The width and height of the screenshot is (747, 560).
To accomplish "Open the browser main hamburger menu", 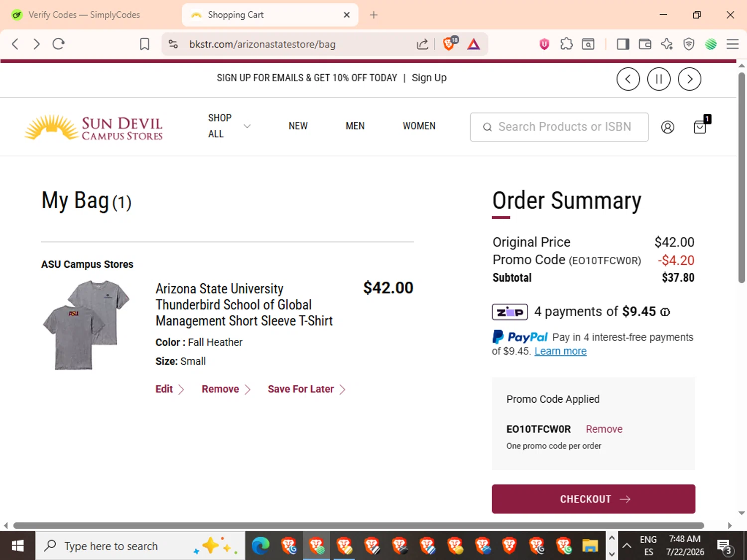I will tap(733, 44).
